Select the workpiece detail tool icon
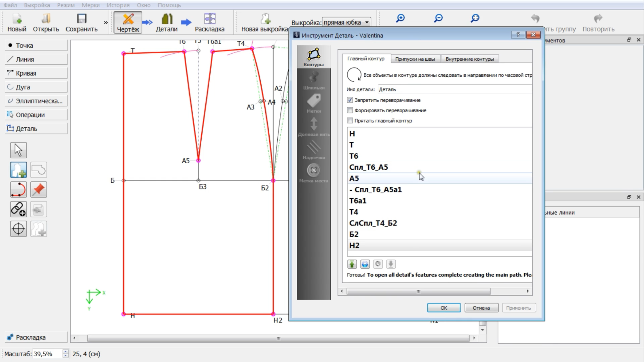644x362 pixels. (19, 170)
